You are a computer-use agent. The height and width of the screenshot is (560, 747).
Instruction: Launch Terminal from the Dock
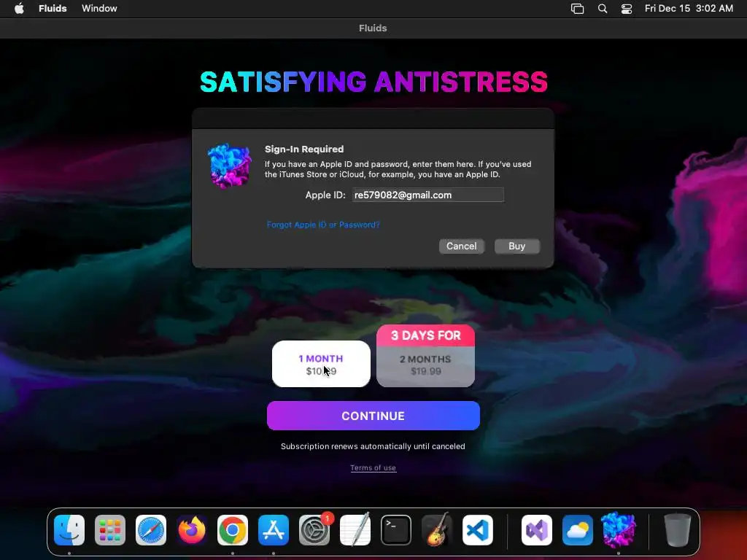(x=396, y=530)
